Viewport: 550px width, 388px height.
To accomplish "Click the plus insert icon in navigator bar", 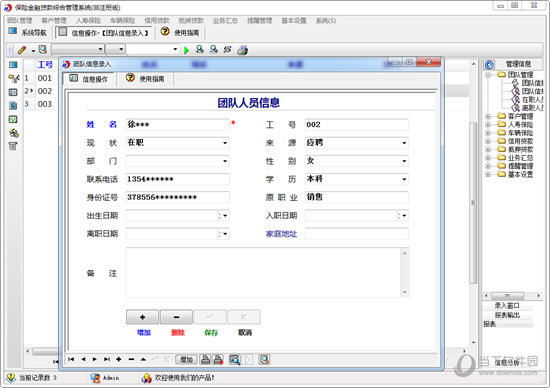I will pyautogui.click(x=119, y=359).
